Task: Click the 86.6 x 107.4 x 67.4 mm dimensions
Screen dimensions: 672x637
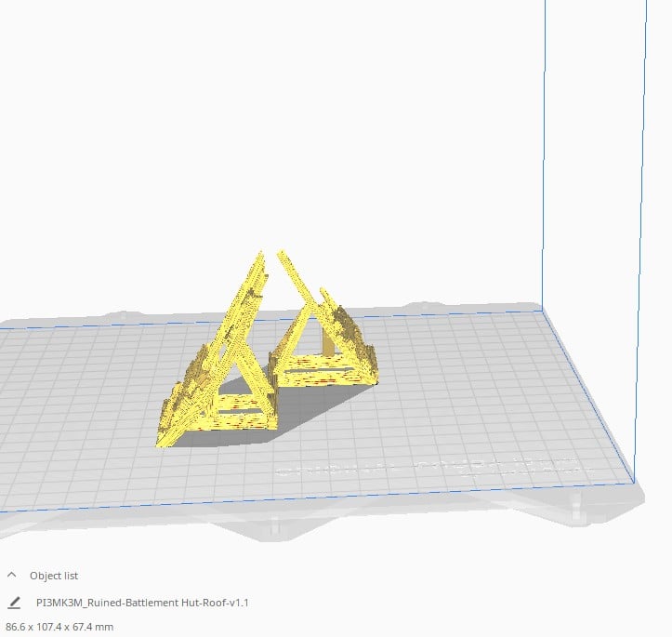Action: (59, 627)
